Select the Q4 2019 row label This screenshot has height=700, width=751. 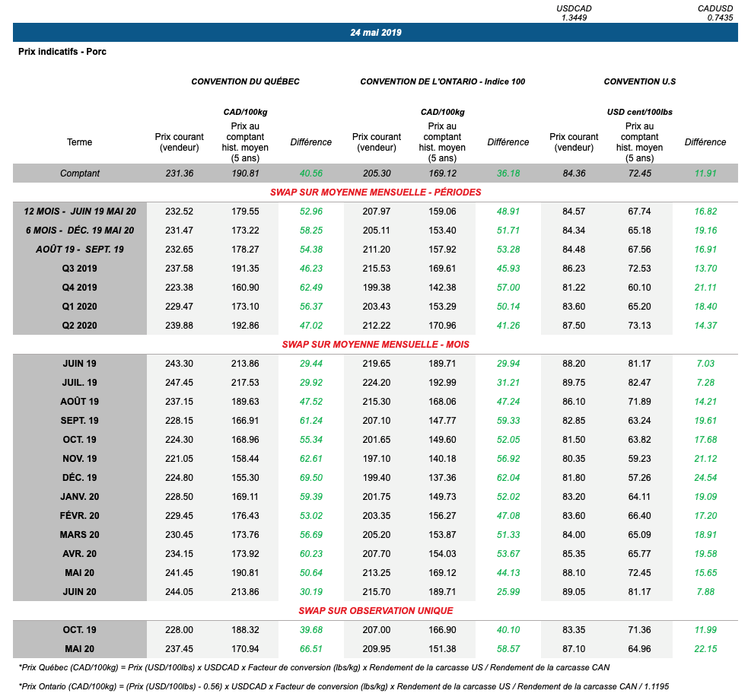[80, 288]
